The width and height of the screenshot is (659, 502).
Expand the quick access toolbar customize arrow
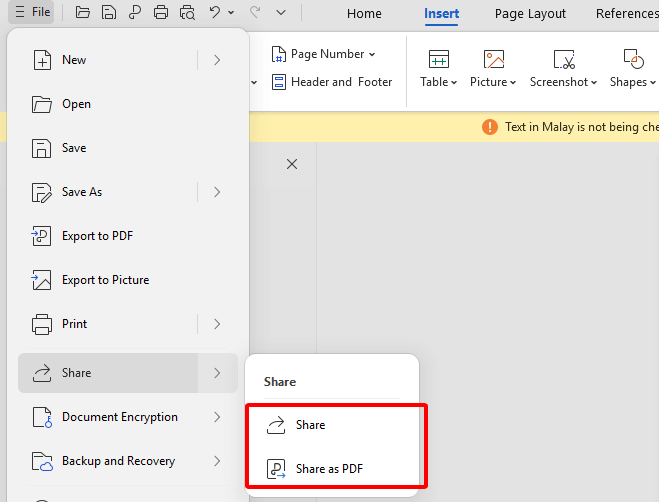coord(281,13)
